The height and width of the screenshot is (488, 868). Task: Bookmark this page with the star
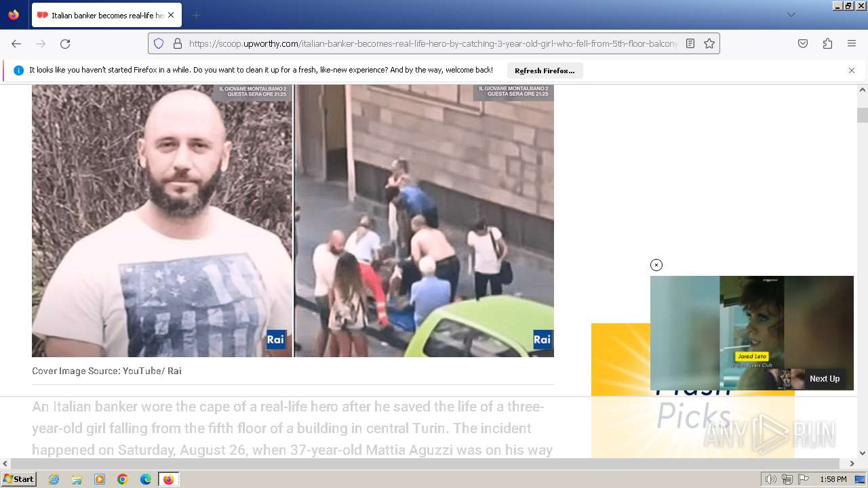709,43
